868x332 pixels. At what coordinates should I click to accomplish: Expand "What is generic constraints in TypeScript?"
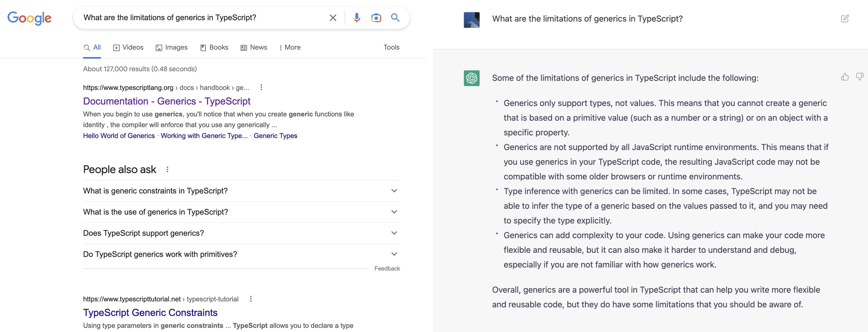click(394, 191)
